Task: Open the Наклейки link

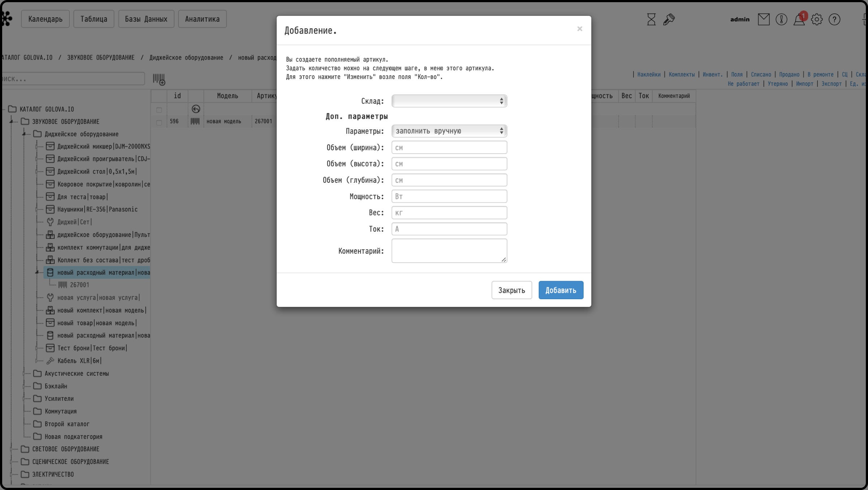Action: (649, 74)
